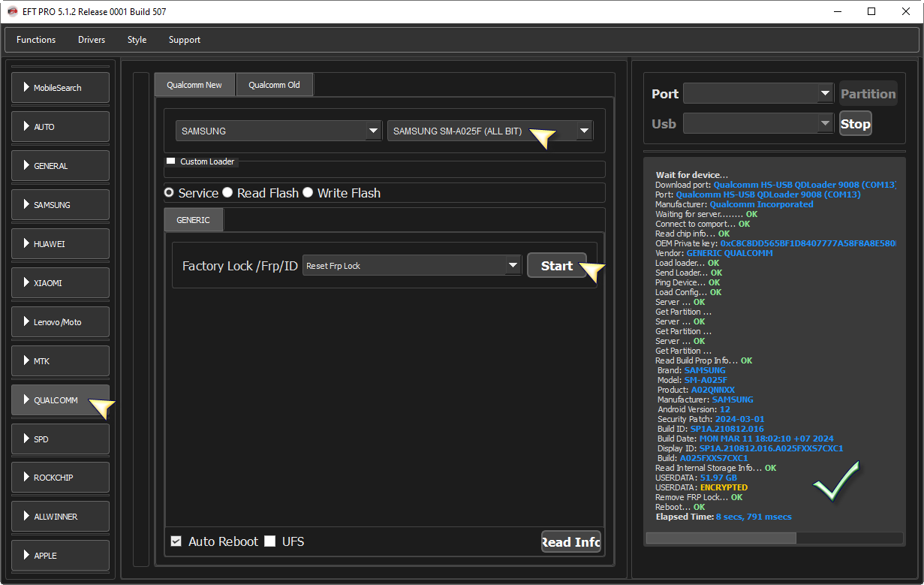This screenshot has width=924, height=585.
Task: Expand the GENERAL sidebar section
Action: tap(61, 166)
